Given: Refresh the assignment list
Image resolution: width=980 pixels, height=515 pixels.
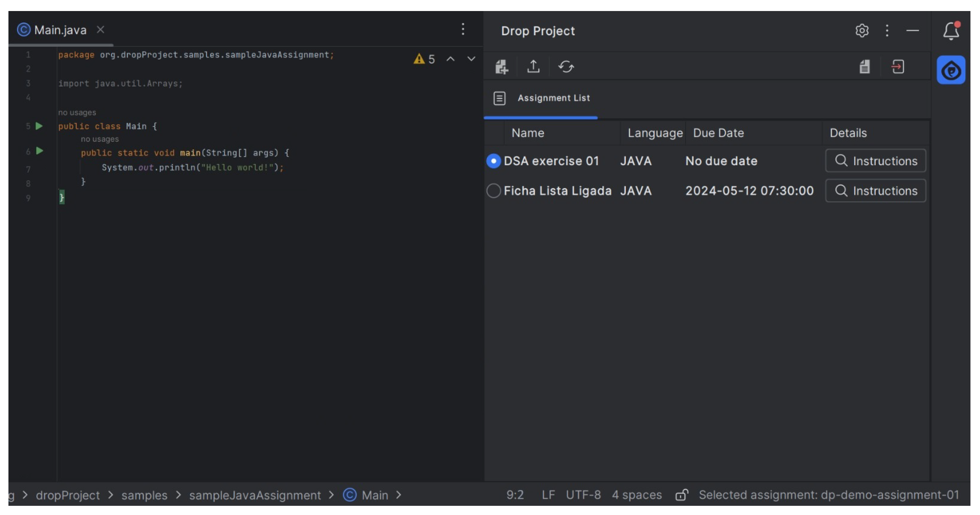Looking at the screenshot, I should tap(566, 66).
